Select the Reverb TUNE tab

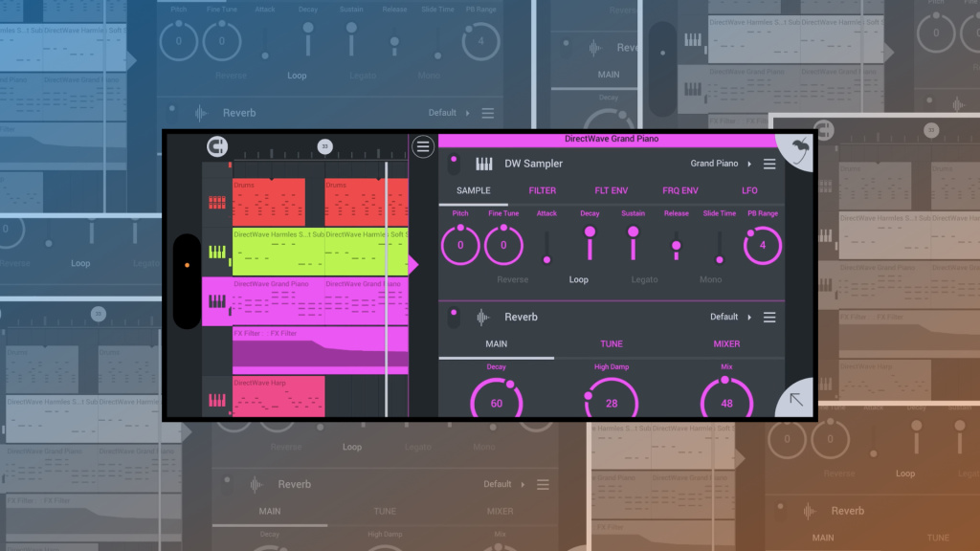[612, 344]
